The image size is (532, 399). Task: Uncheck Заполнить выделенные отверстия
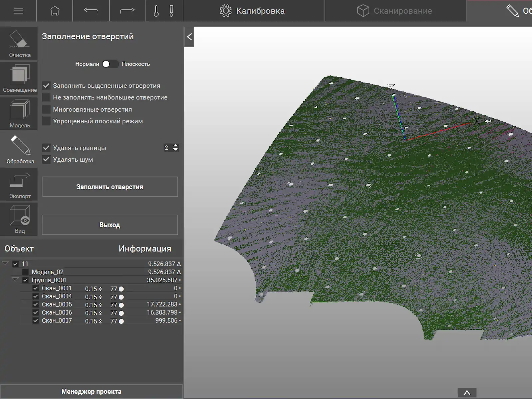point(46,86)
